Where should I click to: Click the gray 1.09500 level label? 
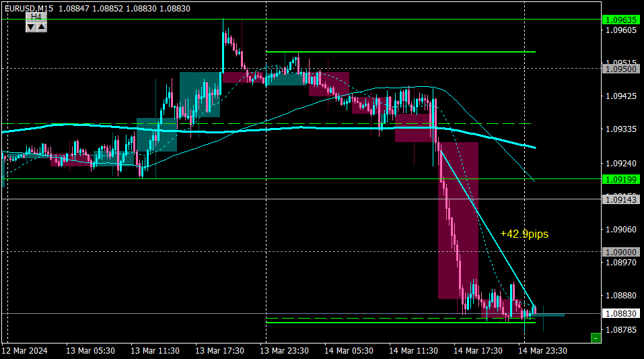(621, 69)
